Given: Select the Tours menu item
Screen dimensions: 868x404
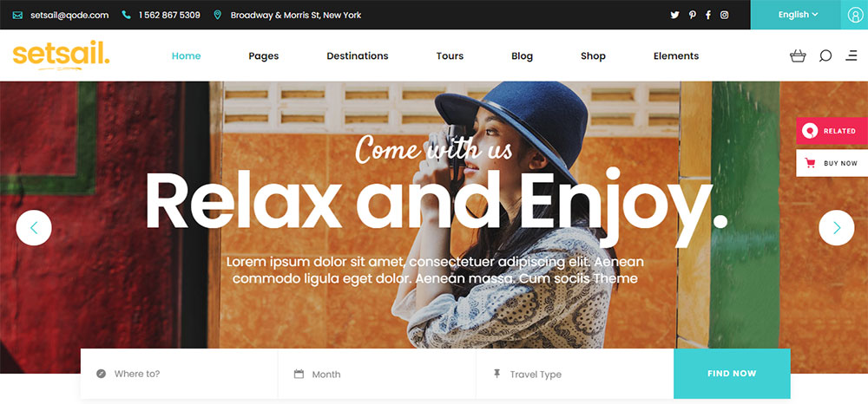Looking at the screenshot, I should pos(450,55).
